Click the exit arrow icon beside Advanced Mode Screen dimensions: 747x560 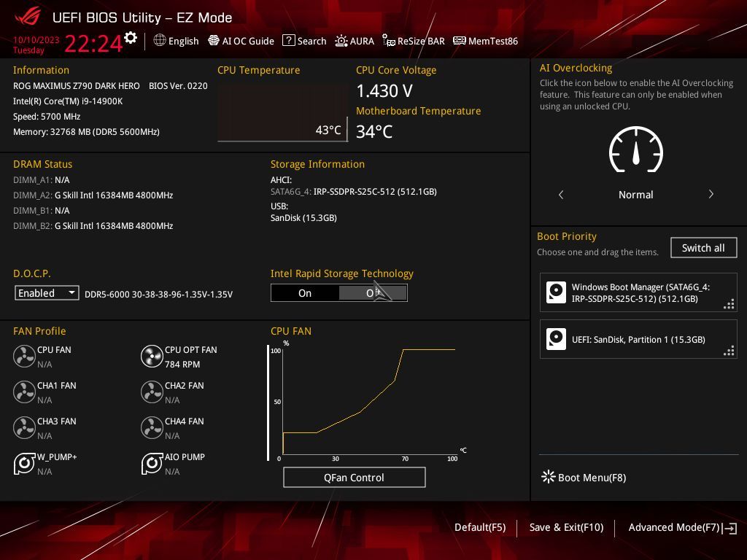click(x=729, y=528)
